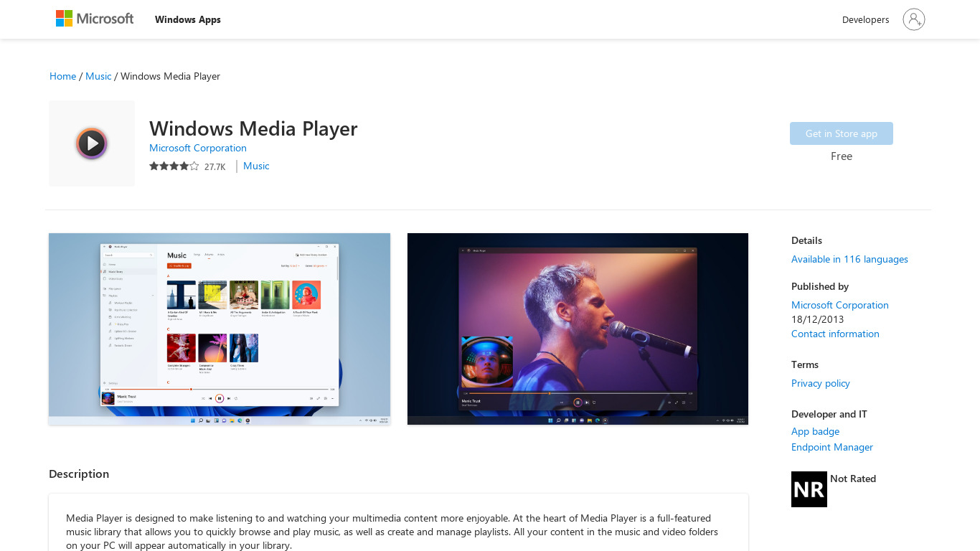Click the Details heading
This screenshot has width=980, height=551.
(x=806, y=240)
